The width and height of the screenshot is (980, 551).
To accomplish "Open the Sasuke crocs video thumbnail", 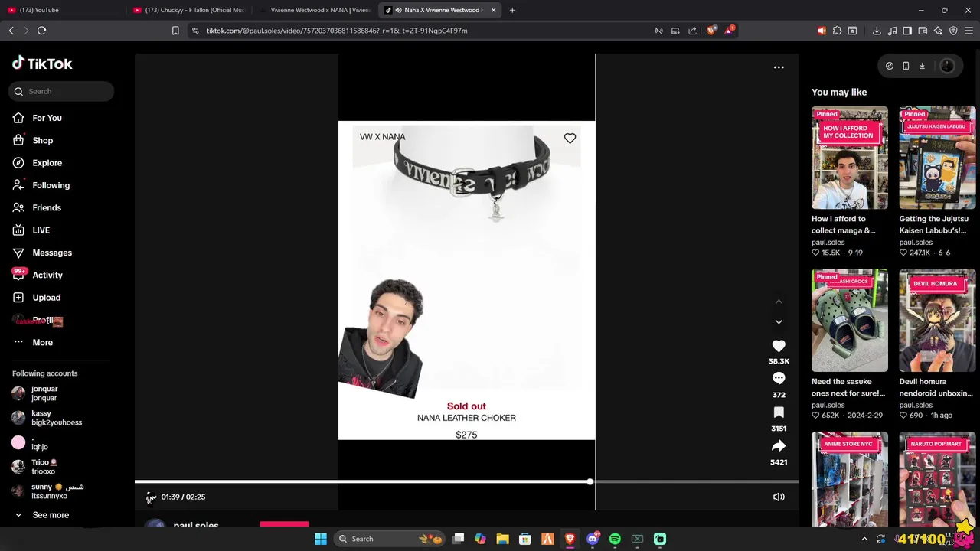I will coord(850,320).
